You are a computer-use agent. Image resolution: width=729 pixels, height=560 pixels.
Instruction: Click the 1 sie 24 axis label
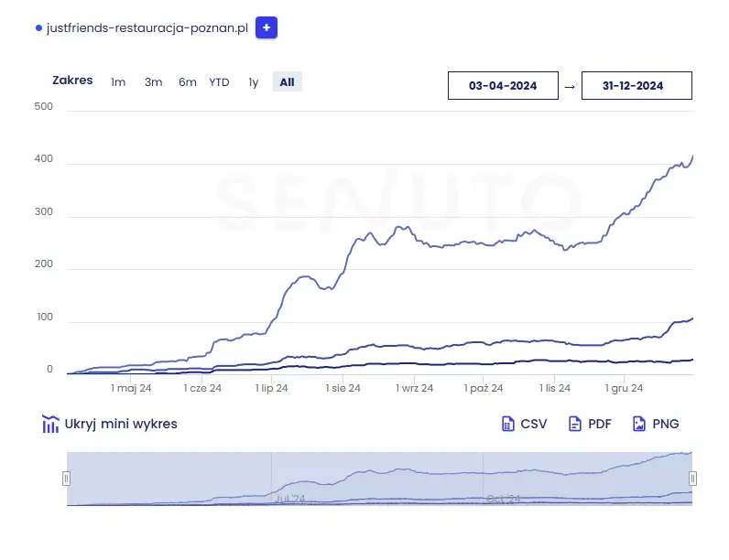[343, 388]
